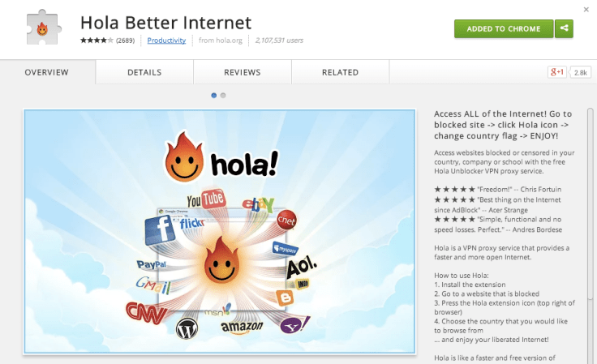597x364 pixels.
Task: Select the first blue carousel dot
Action: click(x=214, y=96)
